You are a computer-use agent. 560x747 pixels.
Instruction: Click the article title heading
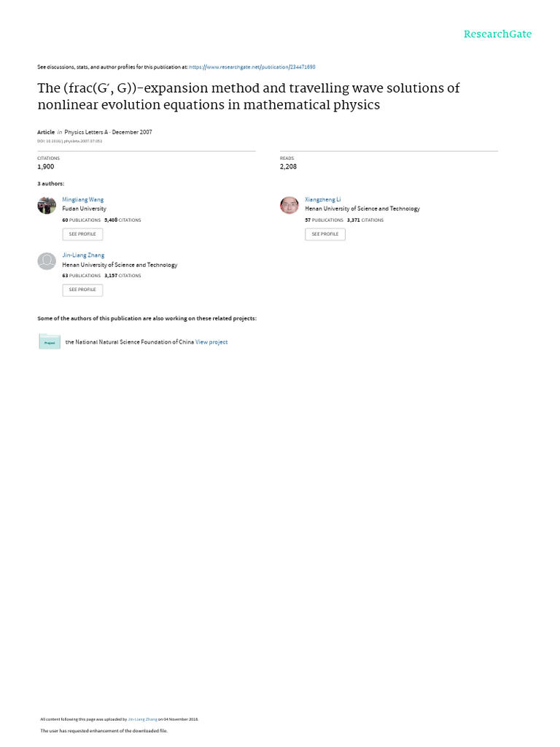click(x=249, y=96)
